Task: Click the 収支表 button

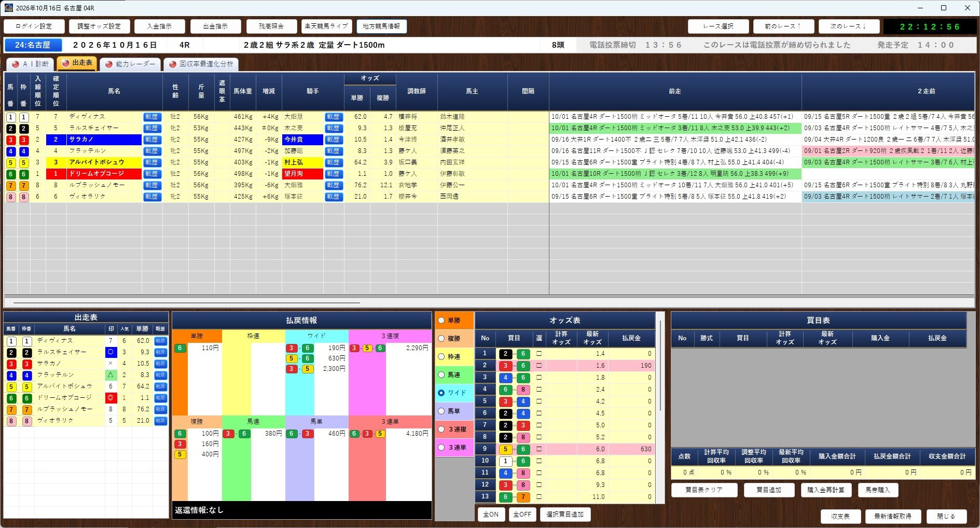Action: click(840, 517)
